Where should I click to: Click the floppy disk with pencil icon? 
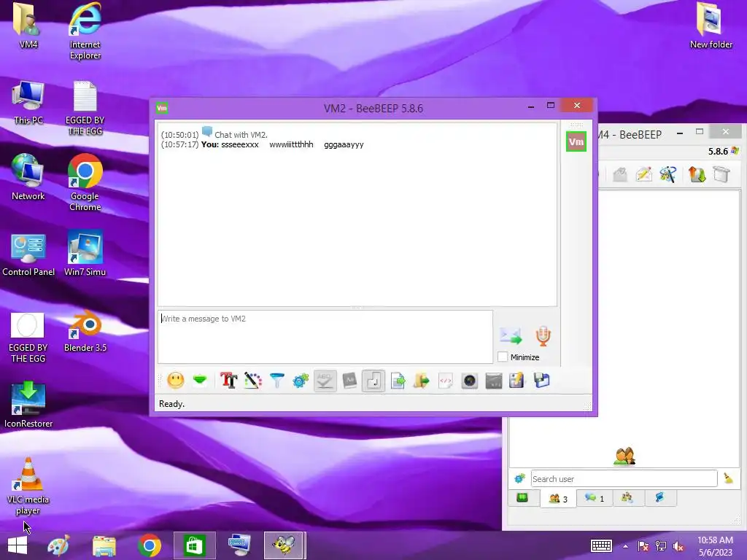pyautogui.click(x=517, y=381)
